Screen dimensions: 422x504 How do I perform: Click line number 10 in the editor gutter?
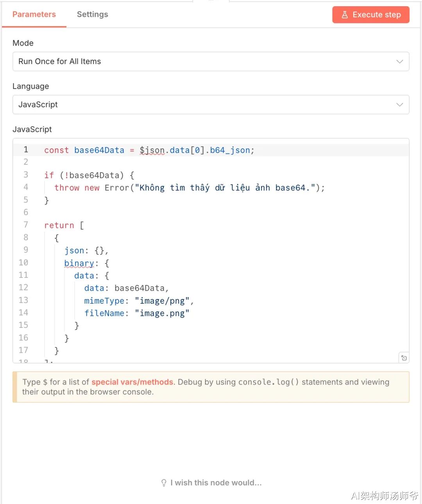click(23, 263)
